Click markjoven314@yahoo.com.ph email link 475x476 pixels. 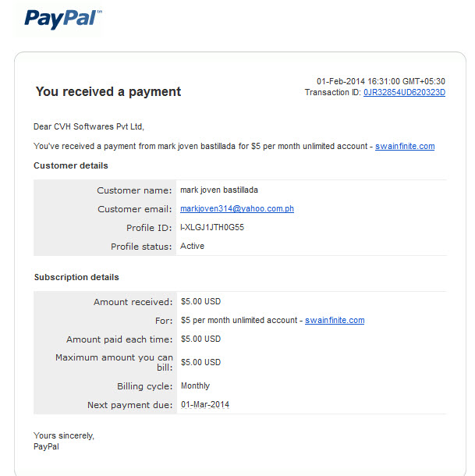tap(237, 208)
